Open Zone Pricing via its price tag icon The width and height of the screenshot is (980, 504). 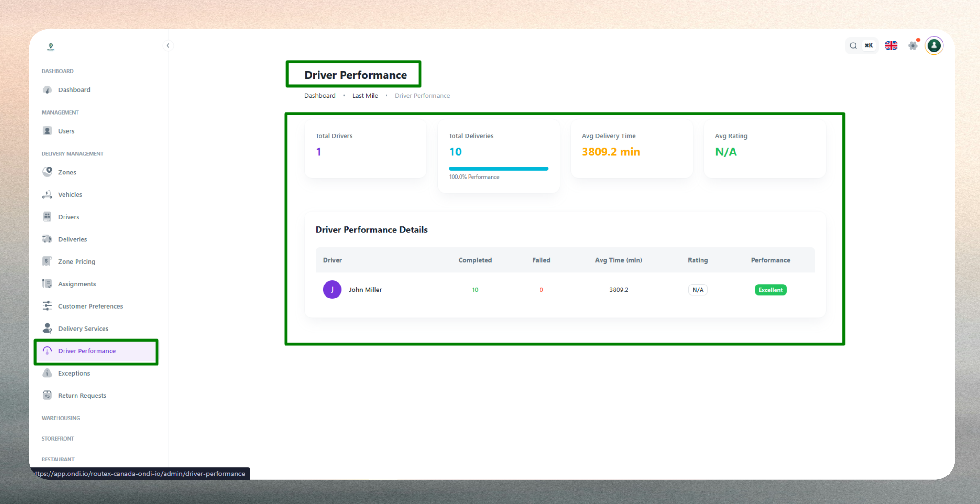47,261
